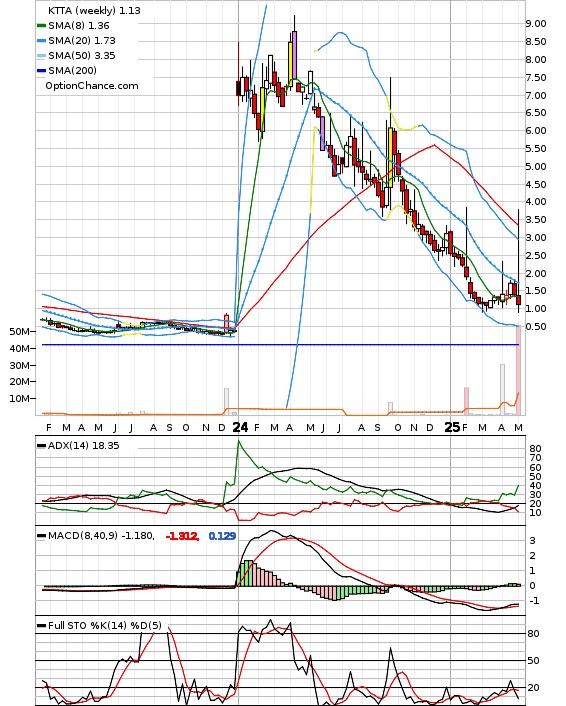Click the ADX(14) 18.35 indicator label

pos(84,446)
